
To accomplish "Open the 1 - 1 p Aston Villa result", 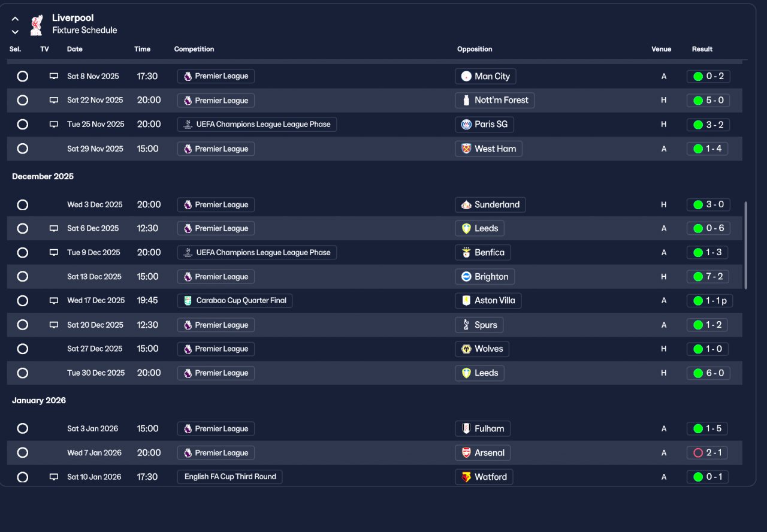I will coord(709,301).
